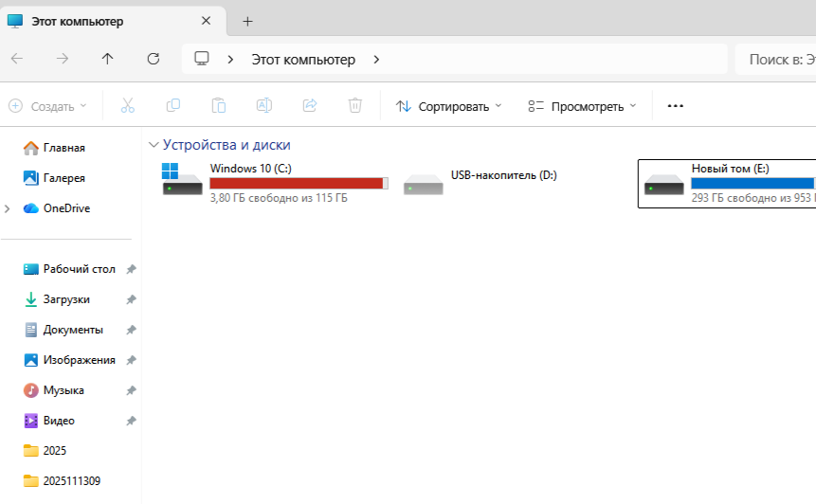The width and height of the screenshot is (816, 504).
Task: Click the Share icon in toolbar
Action: [310, 106]
